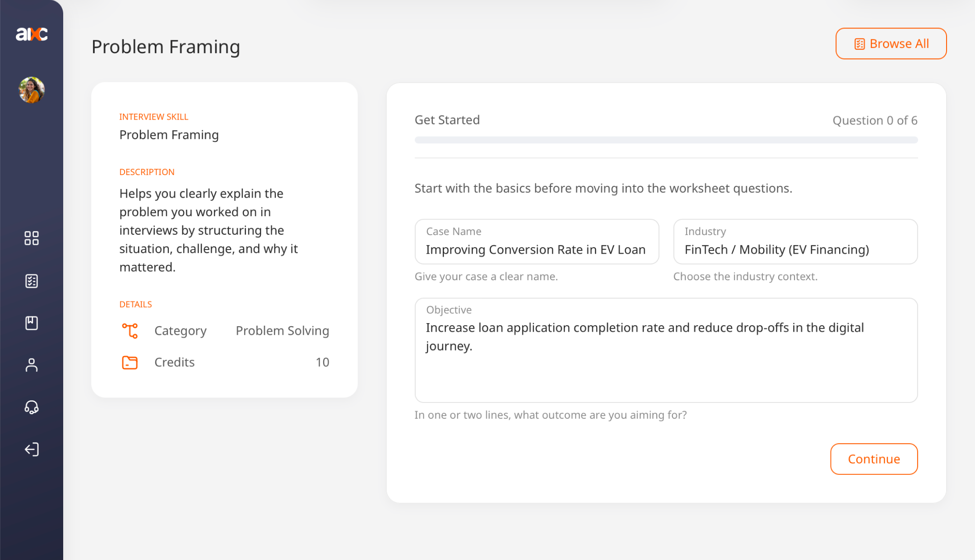Click the Credits folder icon
975x560 pixels.
click(130, 362)
